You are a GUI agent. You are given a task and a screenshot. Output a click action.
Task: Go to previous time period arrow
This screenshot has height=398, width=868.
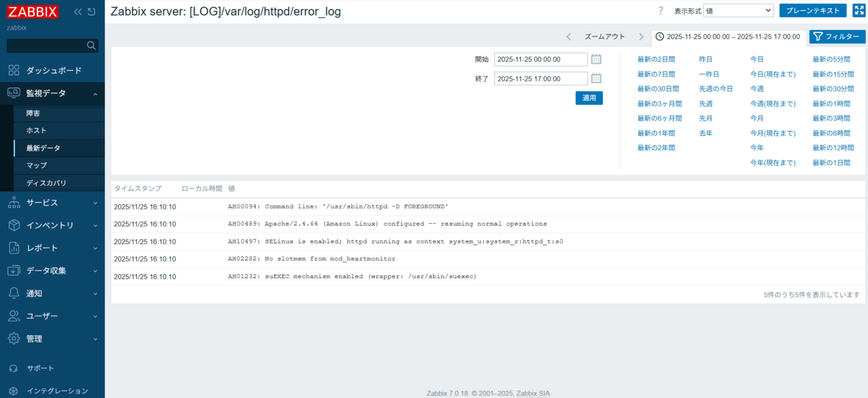tap(568, 37)
